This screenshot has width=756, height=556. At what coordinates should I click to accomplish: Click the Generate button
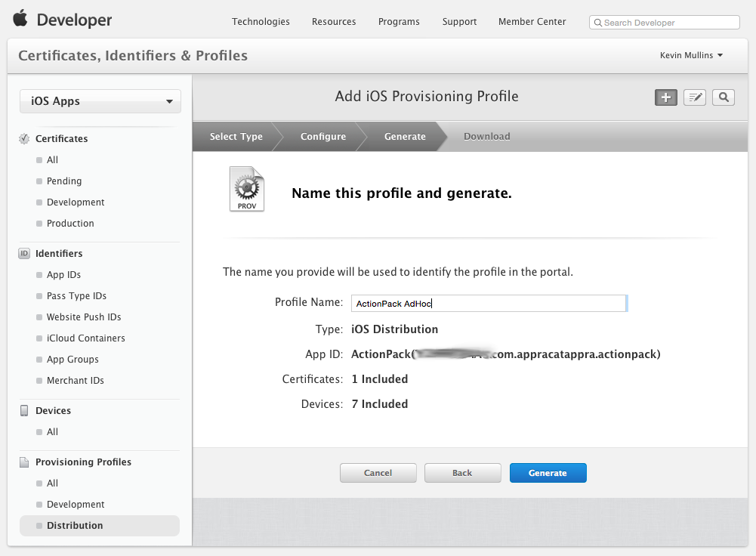548,472
